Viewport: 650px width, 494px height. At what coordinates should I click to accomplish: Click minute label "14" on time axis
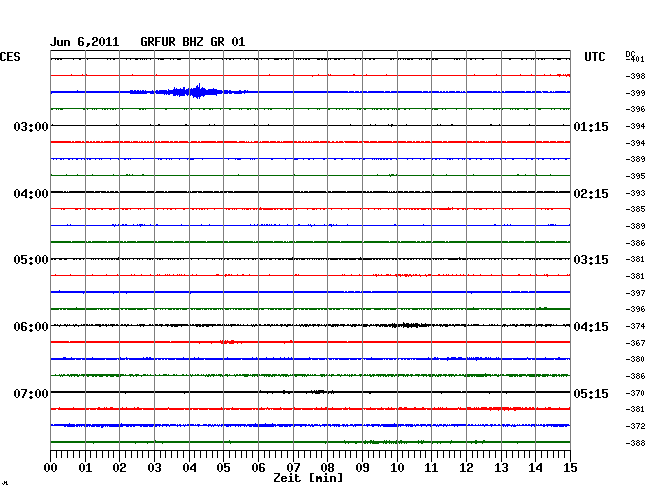[535, 468]
